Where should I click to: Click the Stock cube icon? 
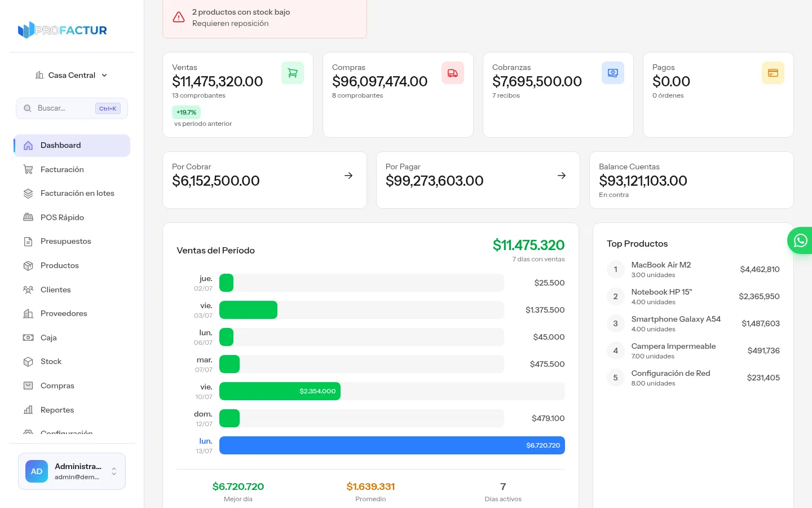pos(28,362)
